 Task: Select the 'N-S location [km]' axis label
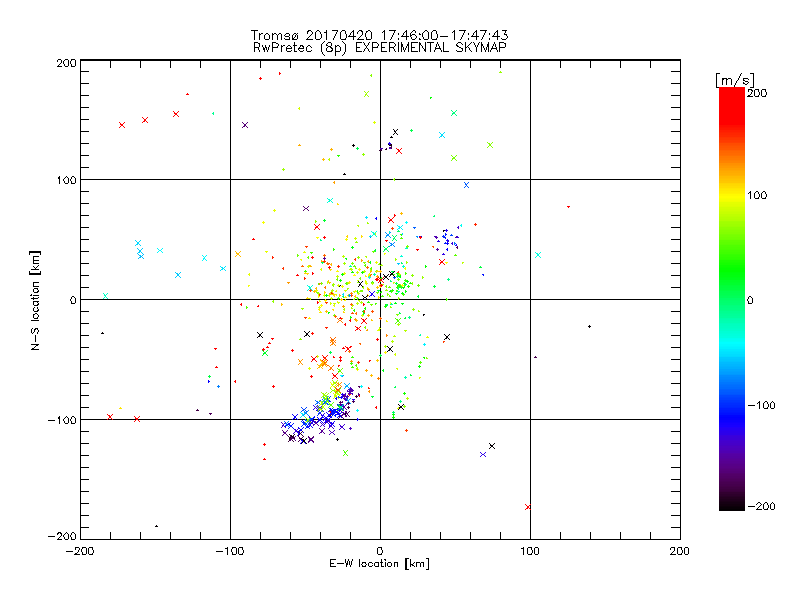pyautogui.click(x=35, y=300)
